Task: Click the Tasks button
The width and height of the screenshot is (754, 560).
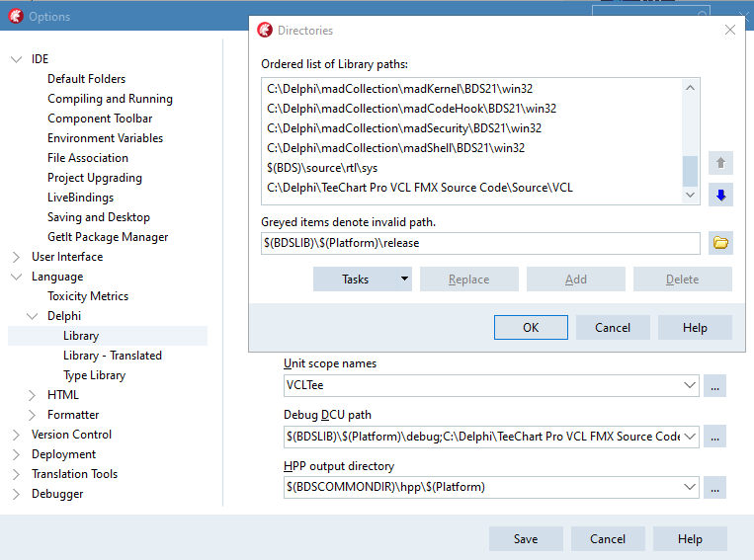Action: (x=356, y=279)
